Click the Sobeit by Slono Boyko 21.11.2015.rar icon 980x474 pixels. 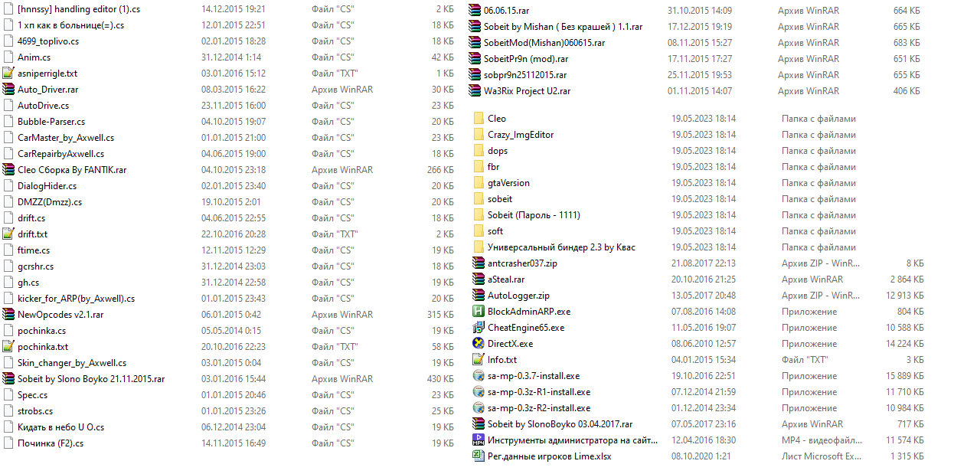coord(8,379)
